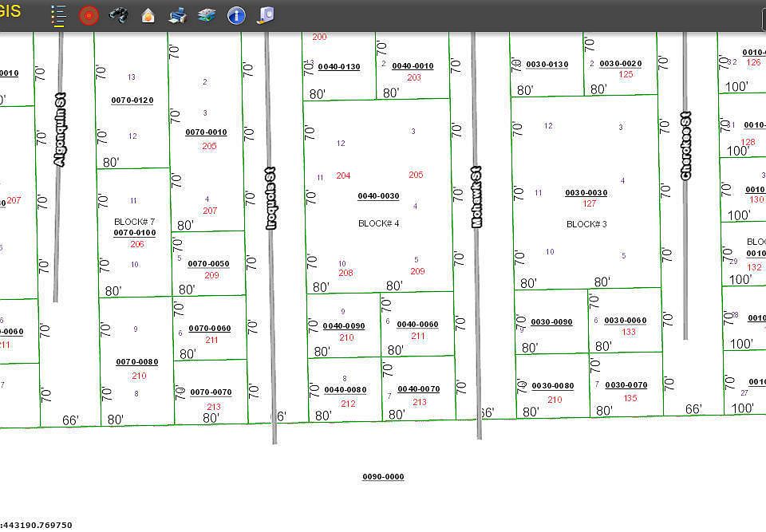Screen dimensions: 766x532
Task: Click red address number 212
Action: pos(349,404)
